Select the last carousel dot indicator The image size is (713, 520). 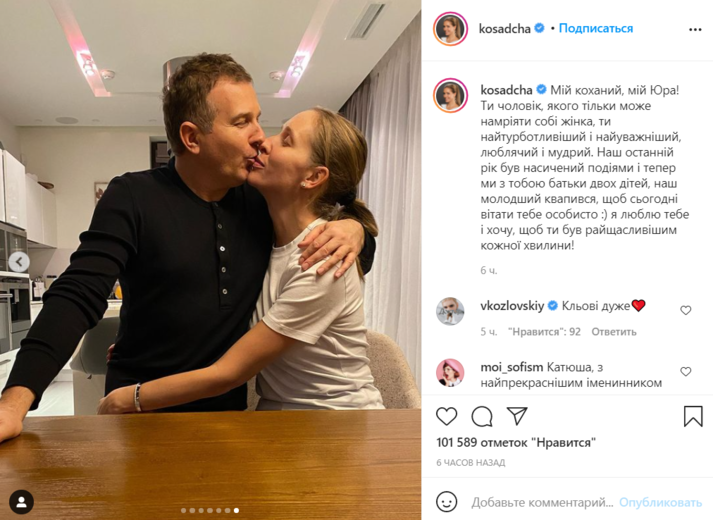(x=236, y=510)
